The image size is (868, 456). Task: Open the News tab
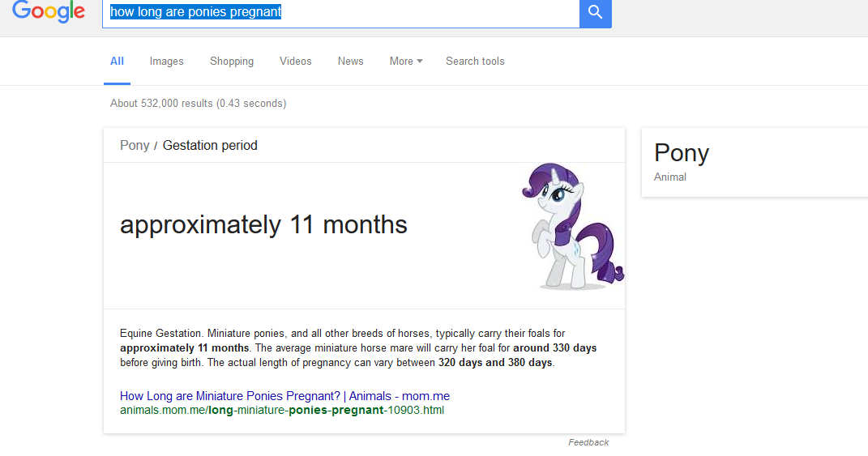pos(350,62)
